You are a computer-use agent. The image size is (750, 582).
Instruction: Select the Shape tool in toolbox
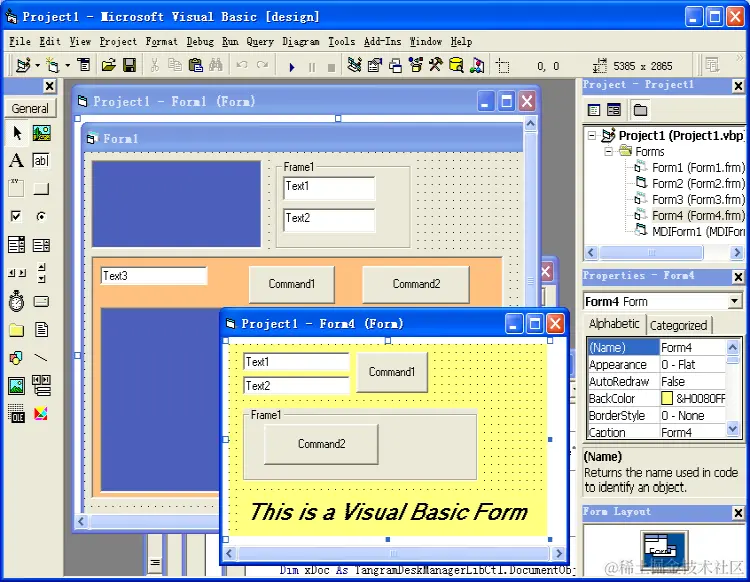(17, 357)
